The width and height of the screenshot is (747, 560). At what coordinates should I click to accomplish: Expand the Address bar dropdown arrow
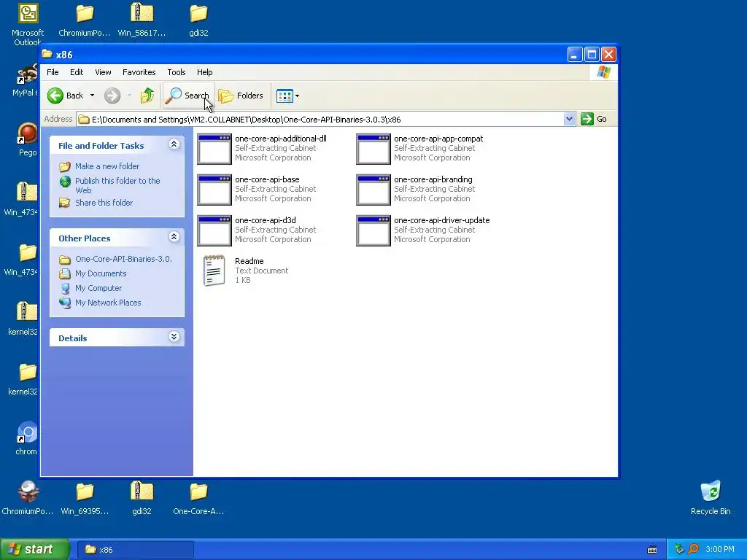point(569,119)
